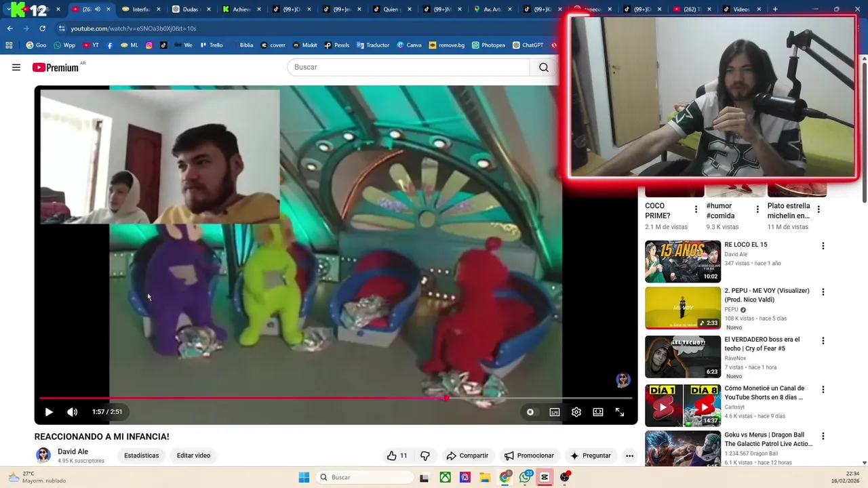
Task: Switch to the Achiev browser tab
Action: click(241, 9)
